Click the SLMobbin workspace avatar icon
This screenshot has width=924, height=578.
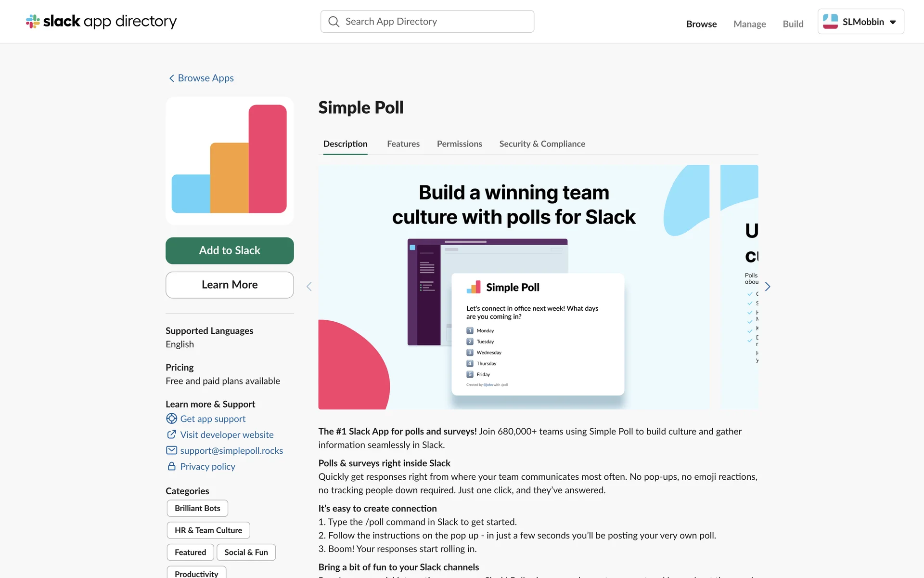tap(830, 22)
